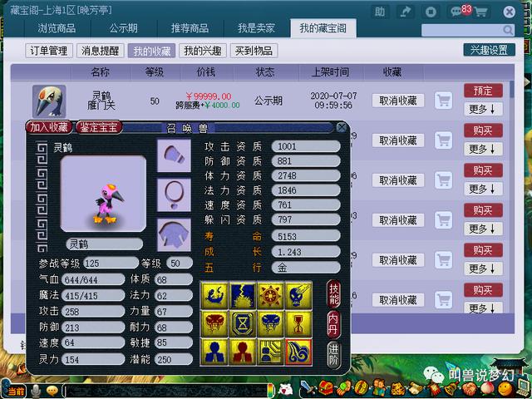Click the 灵鹤 pet avatar thumbnail in list

49,101
